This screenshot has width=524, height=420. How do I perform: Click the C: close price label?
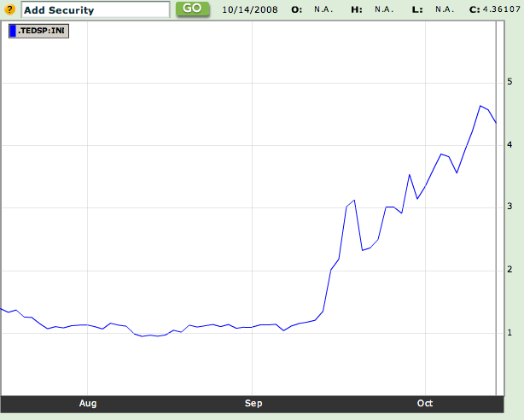(x=475, y=9)
